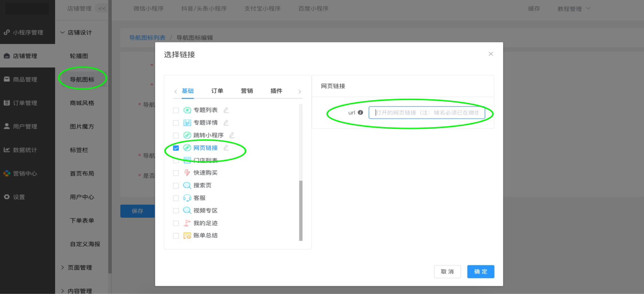Open 自定义海报 in sidebar

click(x=85, y=244)
